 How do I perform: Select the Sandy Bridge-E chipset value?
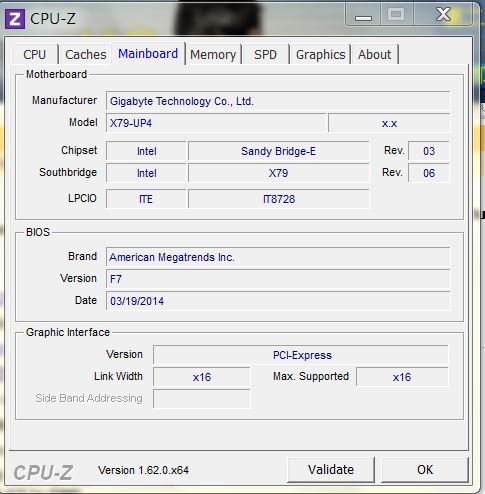(279, 151)
